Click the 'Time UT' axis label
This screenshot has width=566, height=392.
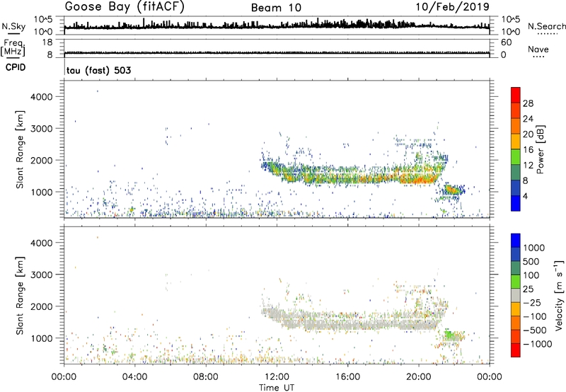pos(277,388)
